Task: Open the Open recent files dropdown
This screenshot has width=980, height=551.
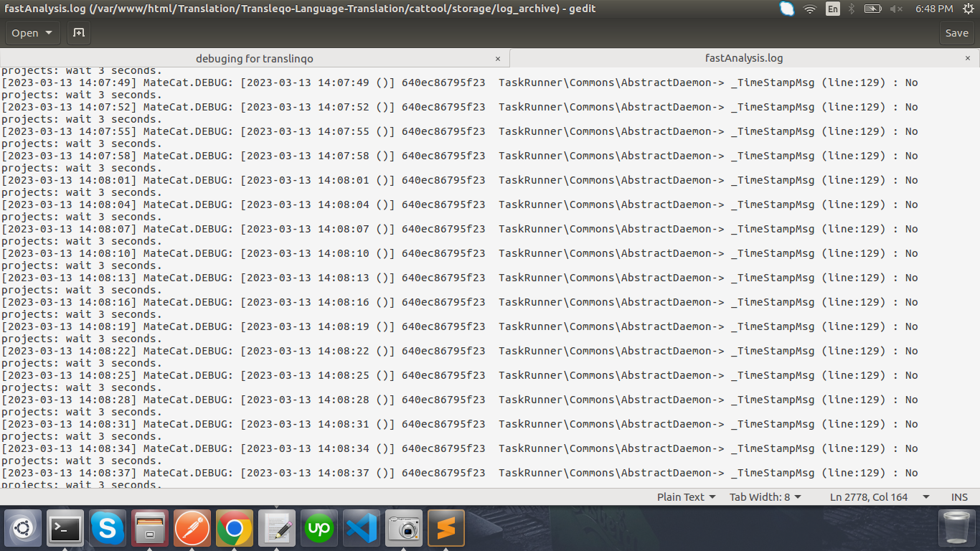Action: (x=32, y=33)
